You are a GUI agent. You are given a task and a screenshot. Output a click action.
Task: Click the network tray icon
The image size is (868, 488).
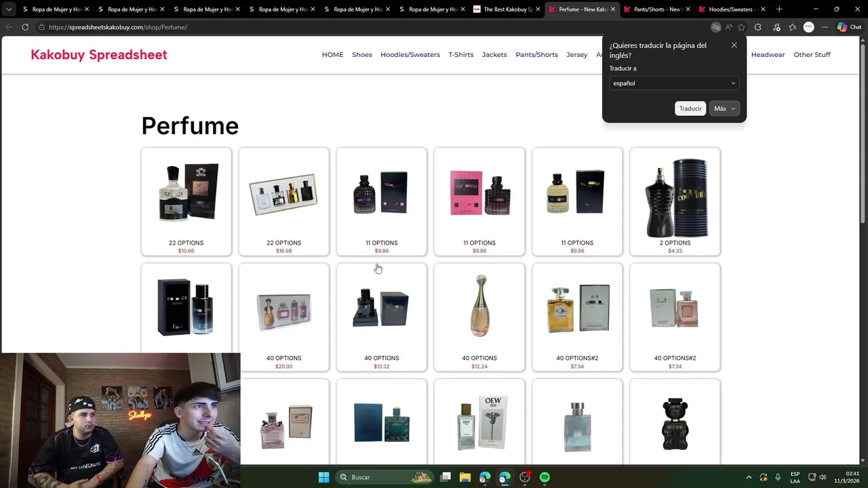point(812,477)
